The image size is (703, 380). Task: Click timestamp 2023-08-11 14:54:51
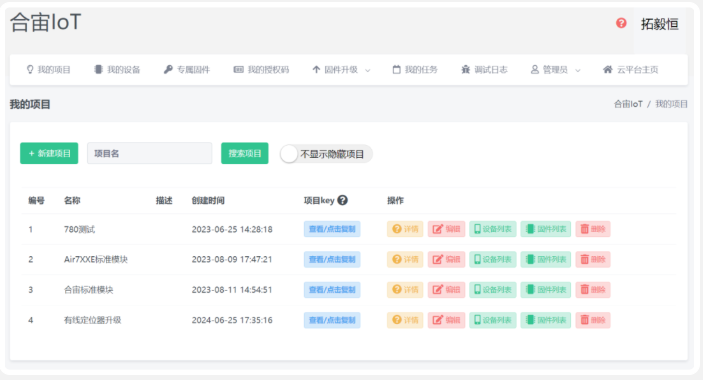[x=232, y=290]
